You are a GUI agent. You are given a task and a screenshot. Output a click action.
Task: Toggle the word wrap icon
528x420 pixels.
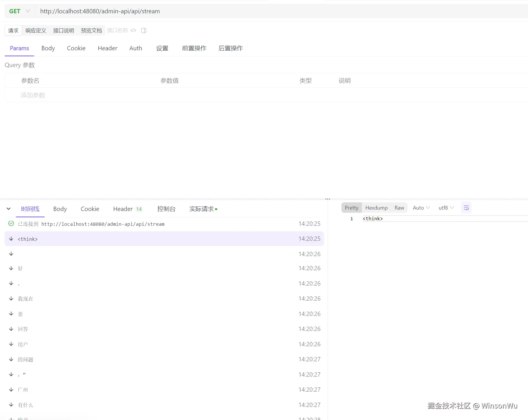pyautogui.click(x=466, y=208)
